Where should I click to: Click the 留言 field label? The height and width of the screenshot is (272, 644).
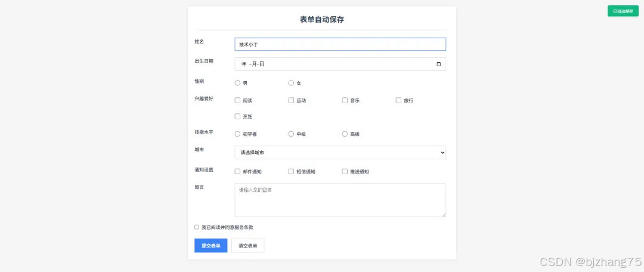tap(199, 187)
